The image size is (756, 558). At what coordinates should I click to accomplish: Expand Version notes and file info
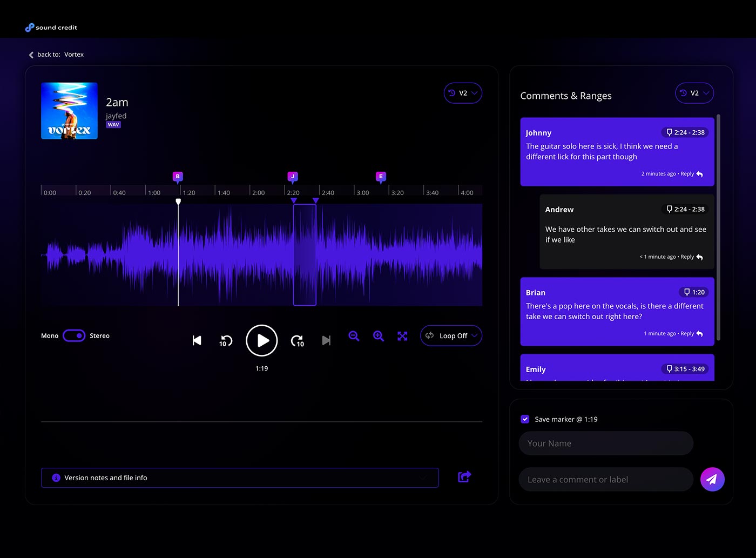pyautogui.click(x=240, y=478)
